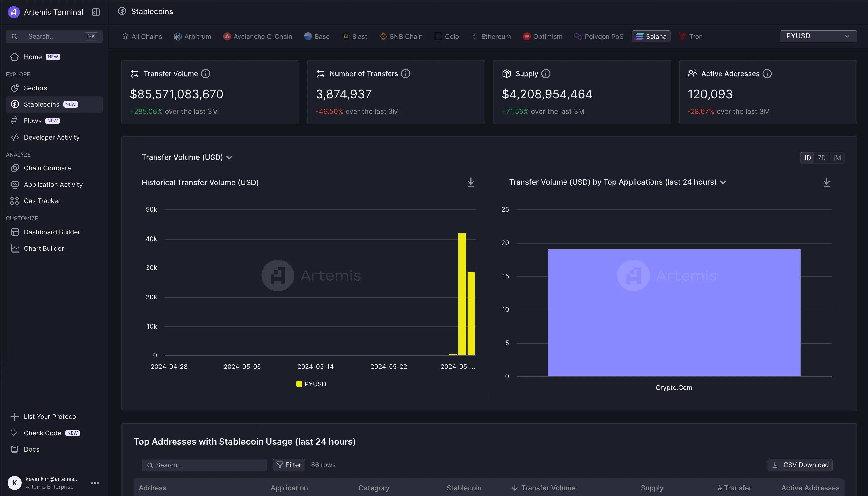This screenshot has width=868, height=496.
Task: Download Historical Transfer Volume chart
Action: coord(471,182)
